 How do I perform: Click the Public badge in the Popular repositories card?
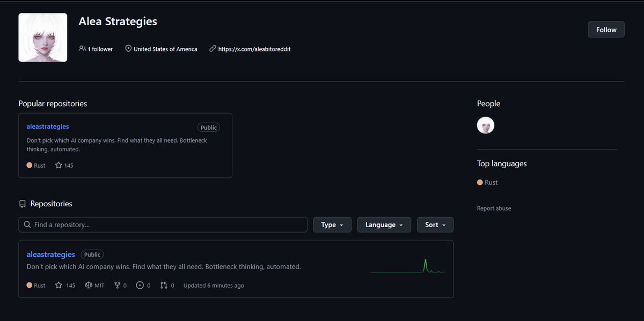(x=209, y=128)
